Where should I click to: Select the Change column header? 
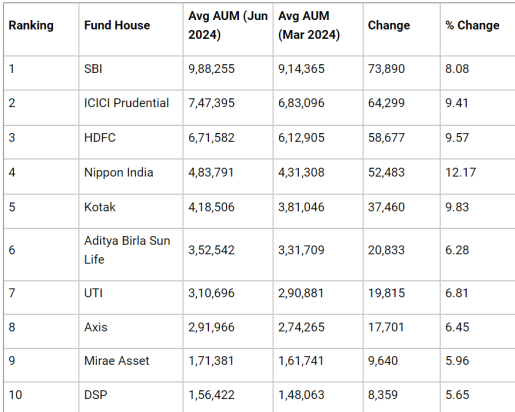[x=389, y=25]
